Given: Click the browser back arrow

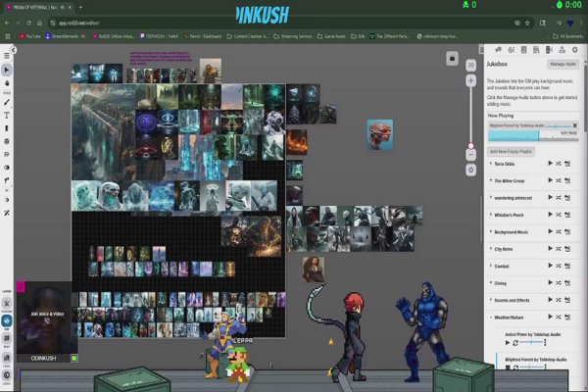Looking at the screenshot, I should [7, 23].
